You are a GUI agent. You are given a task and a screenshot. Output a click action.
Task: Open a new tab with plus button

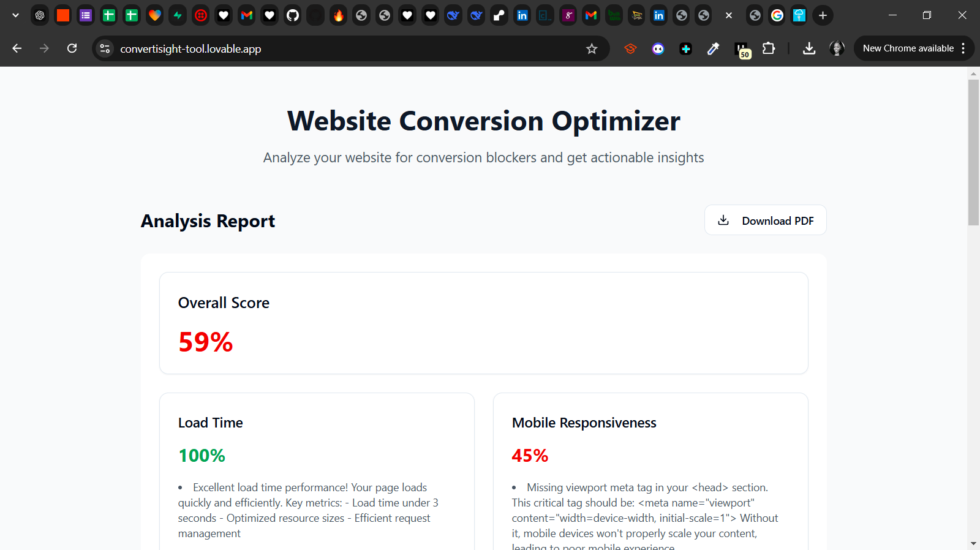pyautogui.click(x=823, y=15)
